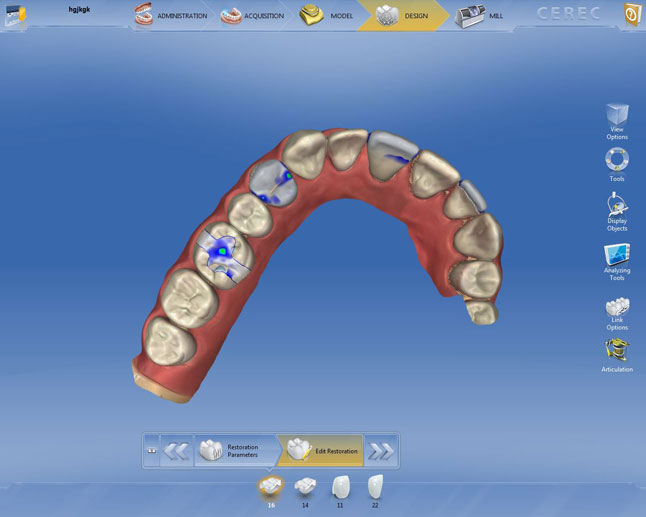Open the Articulation tool
Viewport: 646px width, 517px height.
click(x=617, y=356)
